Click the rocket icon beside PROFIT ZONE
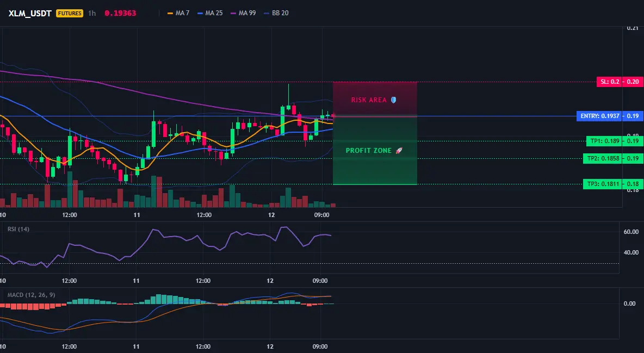644x353 pixels. tap(399, 151)
